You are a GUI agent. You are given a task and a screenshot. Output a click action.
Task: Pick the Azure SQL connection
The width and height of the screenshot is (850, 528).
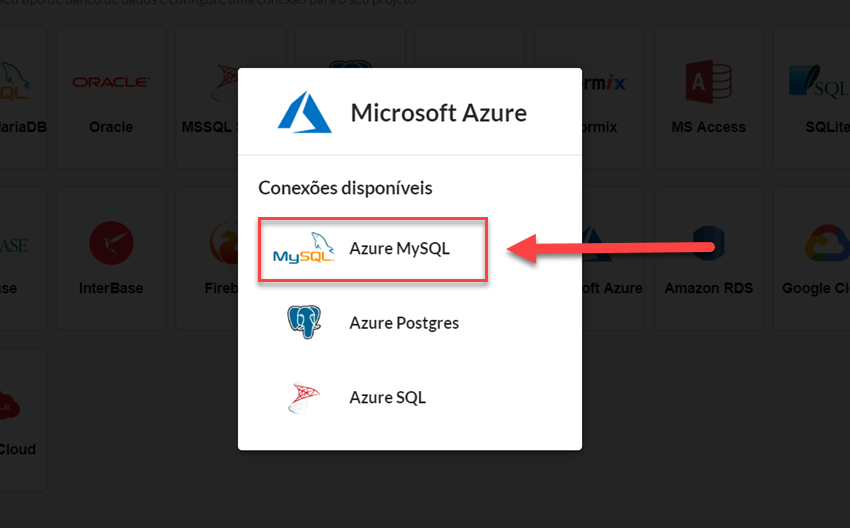[x=373, y=397]
